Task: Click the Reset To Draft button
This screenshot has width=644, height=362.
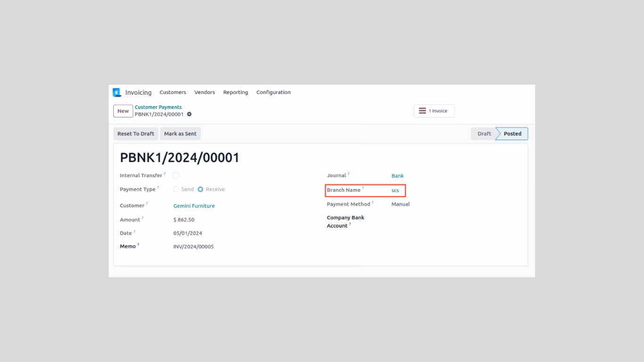Action: coord(136,134)
